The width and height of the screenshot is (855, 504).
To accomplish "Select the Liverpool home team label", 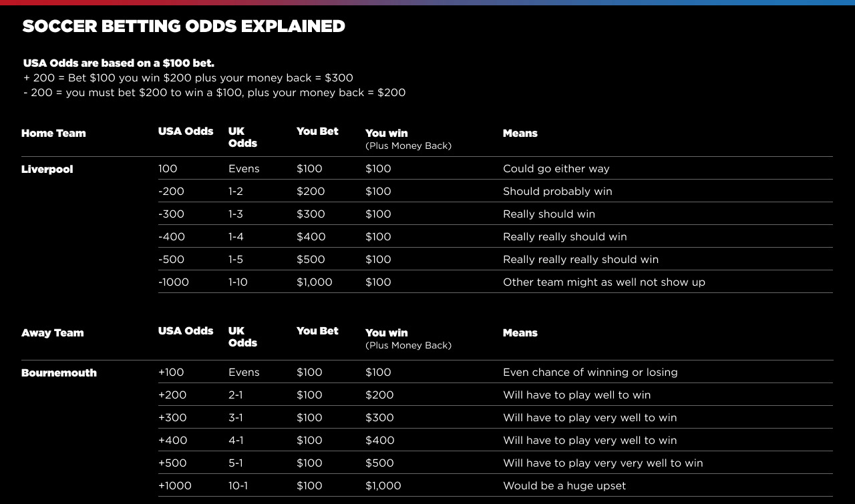I will coord(47,170).
